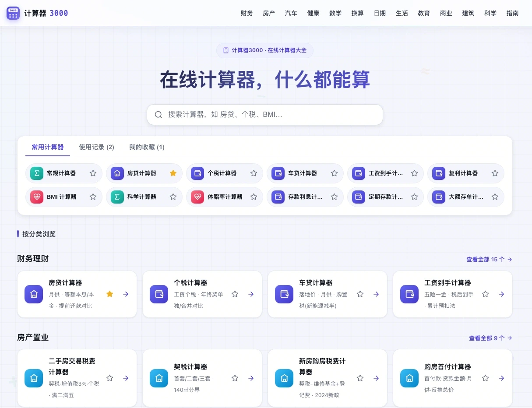Switch to 我的收藏 (1) tab
Screen dimensions: 532x408
147,147
